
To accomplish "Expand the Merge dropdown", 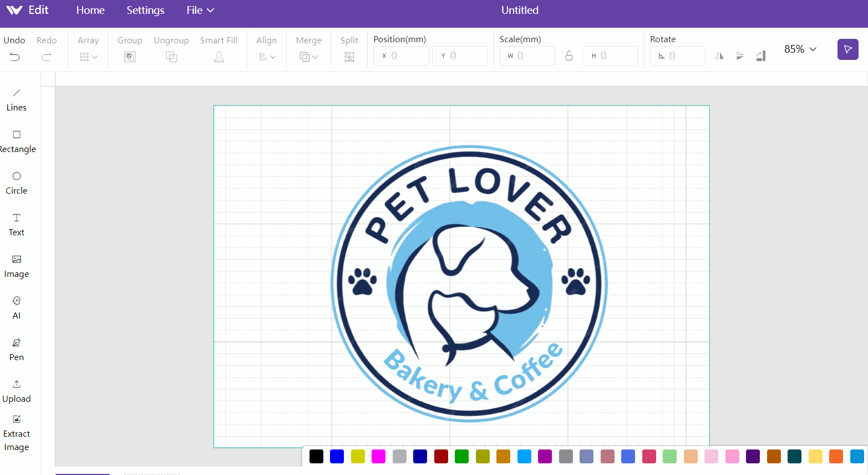I will pos(309,57).
